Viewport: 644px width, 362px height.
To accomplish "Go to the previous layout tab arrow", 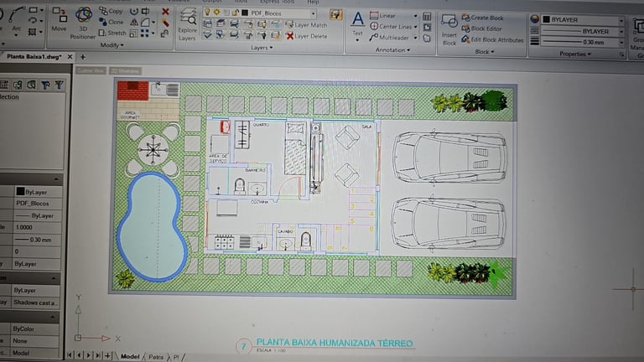I will coord(79,355).
